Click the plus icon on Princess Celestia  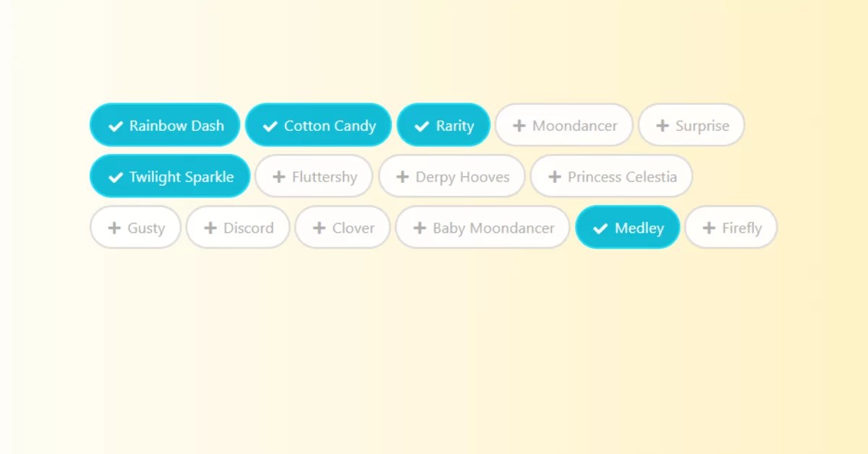click(x=556, y=176)
